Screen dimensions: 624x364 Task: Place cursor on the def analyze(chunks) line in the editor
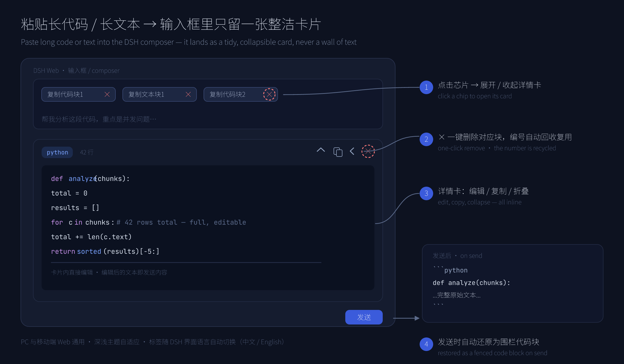(90, 179)
